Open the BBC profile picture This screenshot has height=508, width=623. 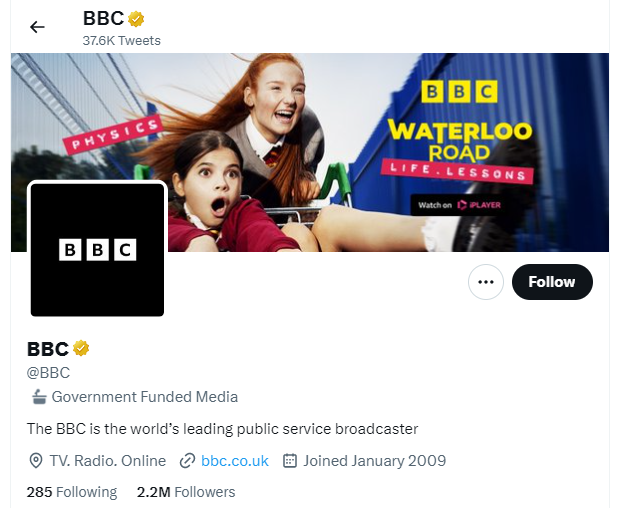point(97,249)
